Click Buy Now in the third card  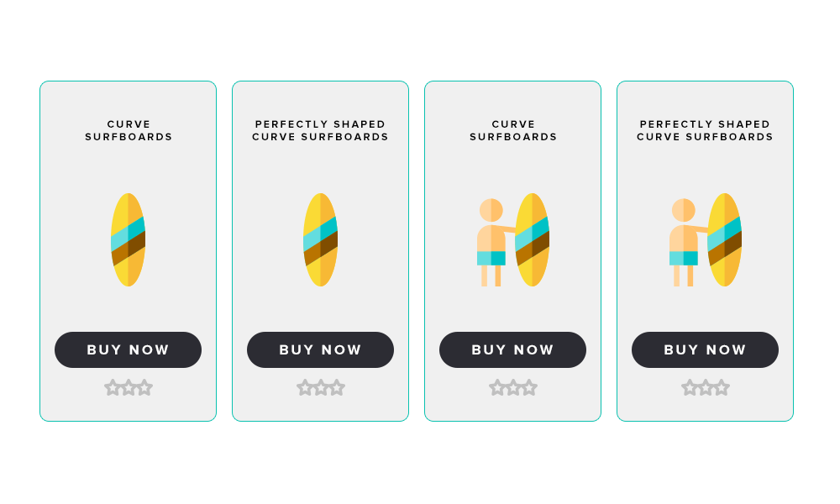coord(512,349)
